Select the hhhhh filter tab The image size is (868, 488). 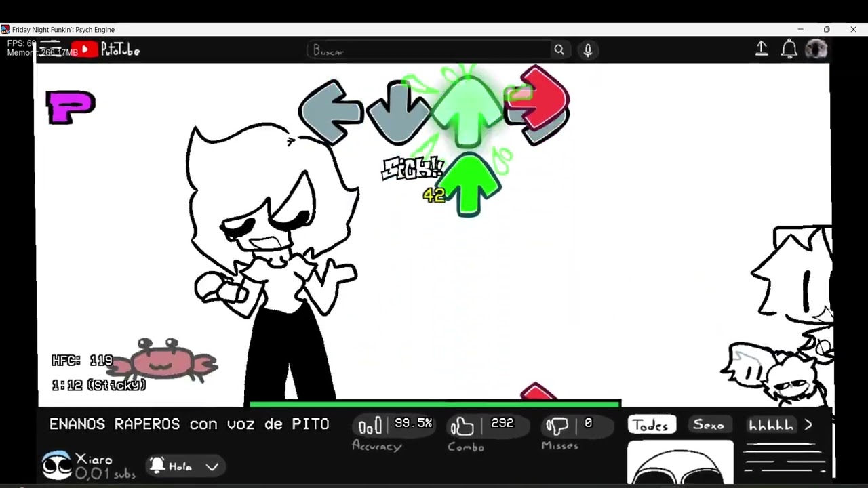(x=770, y=426)
